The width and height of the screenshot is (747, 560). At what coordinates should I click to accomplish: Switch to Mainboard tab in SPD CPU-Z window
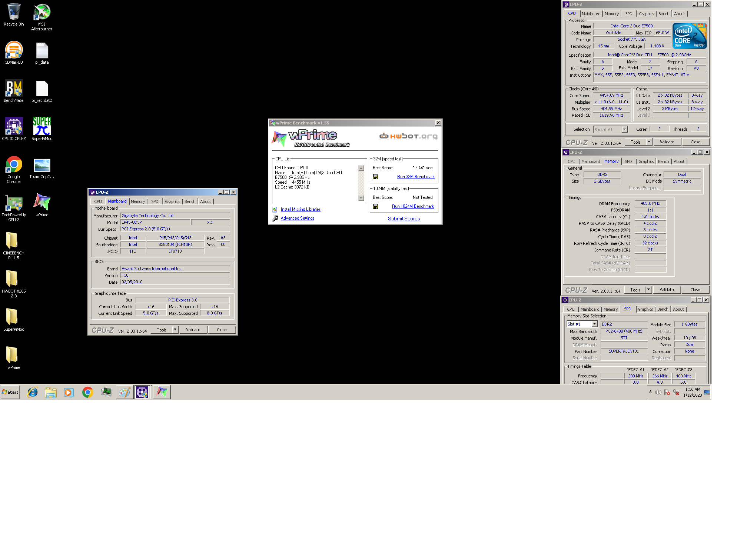pos(590,309)
